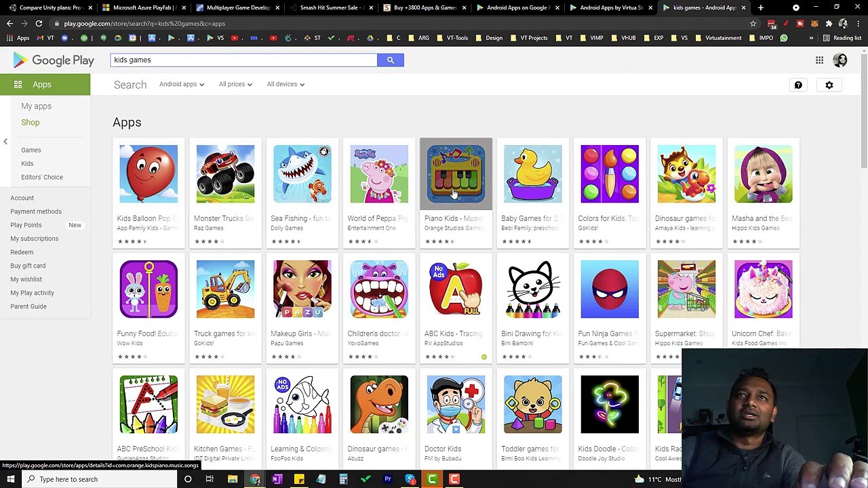Click the blue search magnifier button
868x488 pixels.
pyautogui.click(x=390, y=60)
